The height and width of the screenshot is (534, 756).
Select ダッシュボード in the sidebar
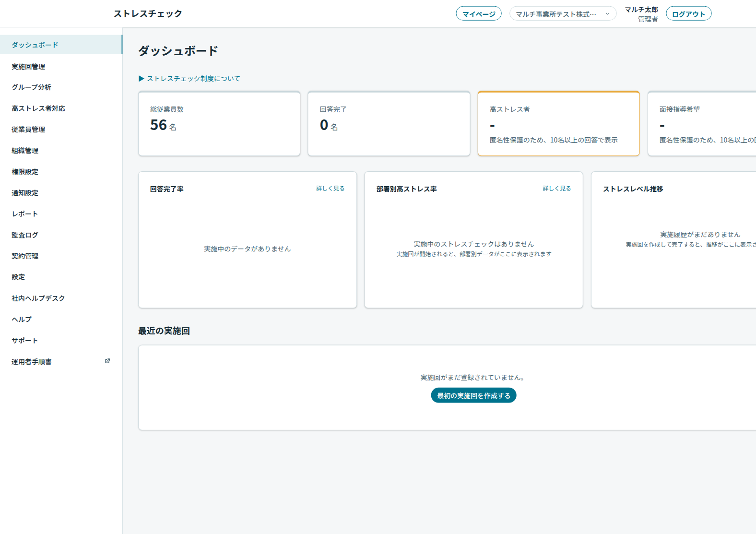(61, 45)
